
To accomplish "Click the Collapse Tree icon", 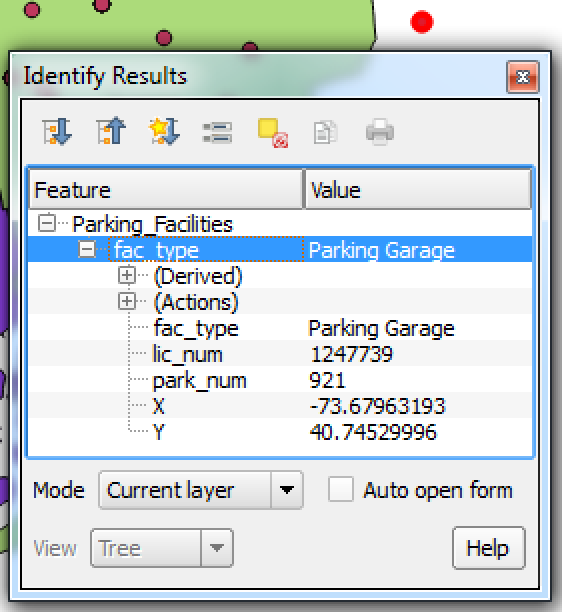I will coord(111,131).
